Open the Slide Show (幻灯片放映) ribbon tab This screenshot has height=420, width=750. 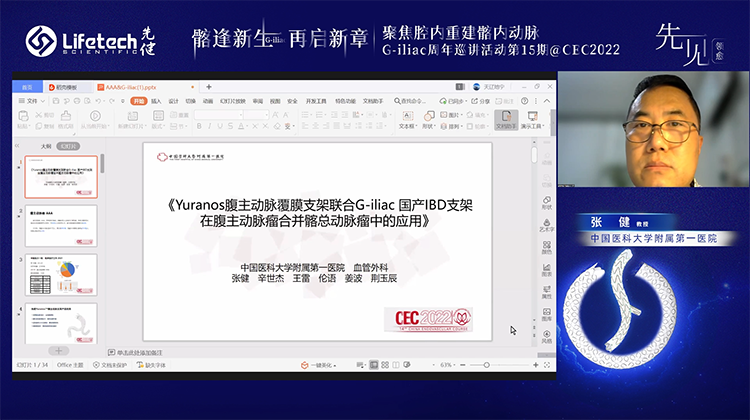233,101
